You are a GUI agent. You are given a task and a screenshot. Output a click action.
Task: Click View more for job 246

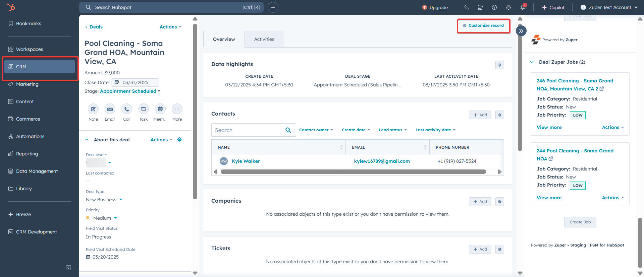(x=549, y=127)
